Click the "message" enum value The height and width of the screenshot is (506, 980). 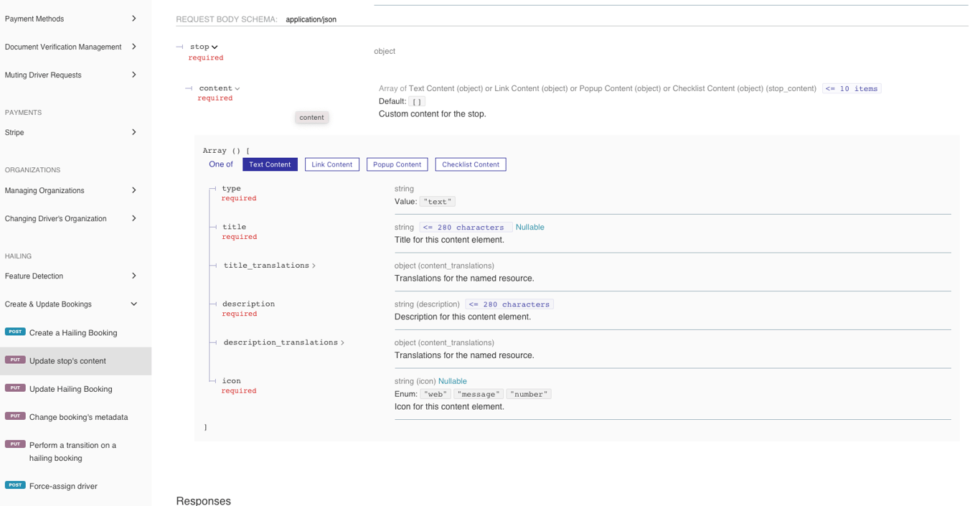point(479,394)
